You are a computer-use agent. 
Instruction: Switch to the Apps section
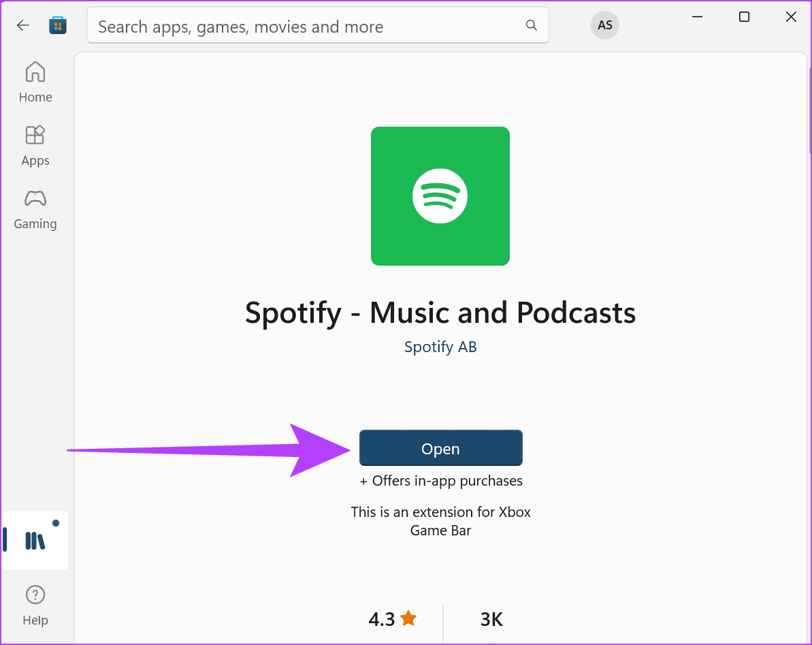pos(35,146)
